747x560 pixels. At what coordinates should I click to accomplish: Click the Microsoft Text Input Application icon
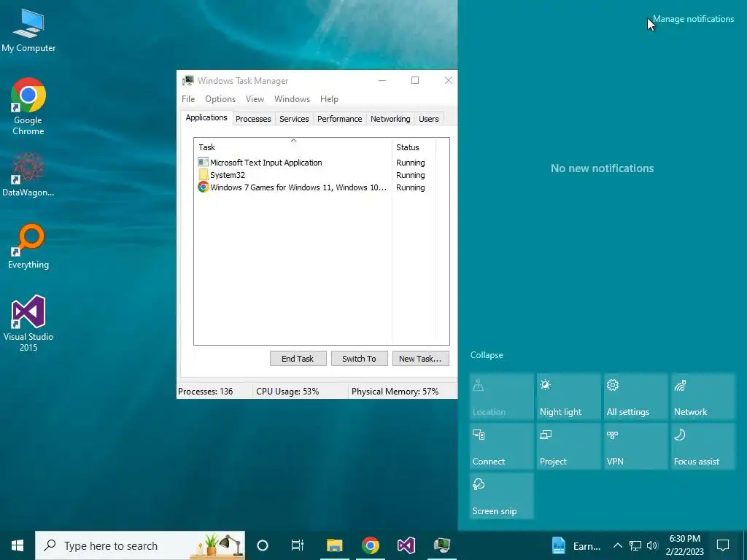(204, 163)
